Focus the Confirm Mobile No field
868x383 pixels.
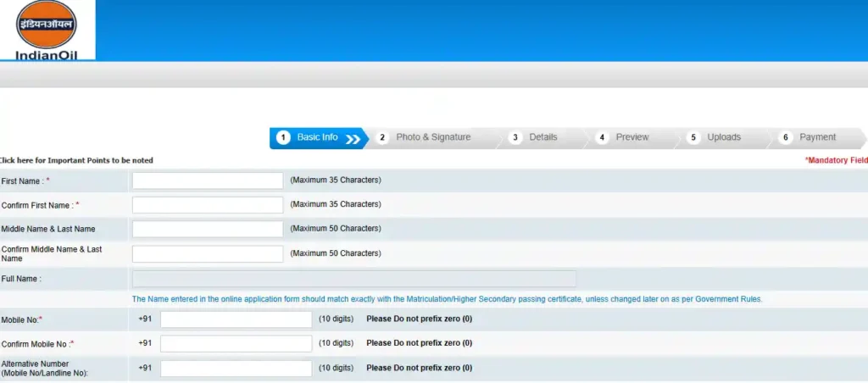tap(236, 343)
